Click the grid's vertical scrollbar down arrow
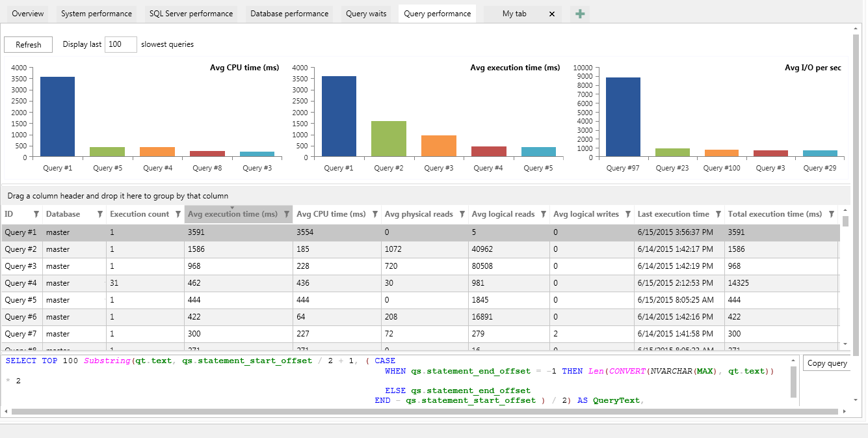The height and width of the screenshot is (438, 868). [845, 344]
